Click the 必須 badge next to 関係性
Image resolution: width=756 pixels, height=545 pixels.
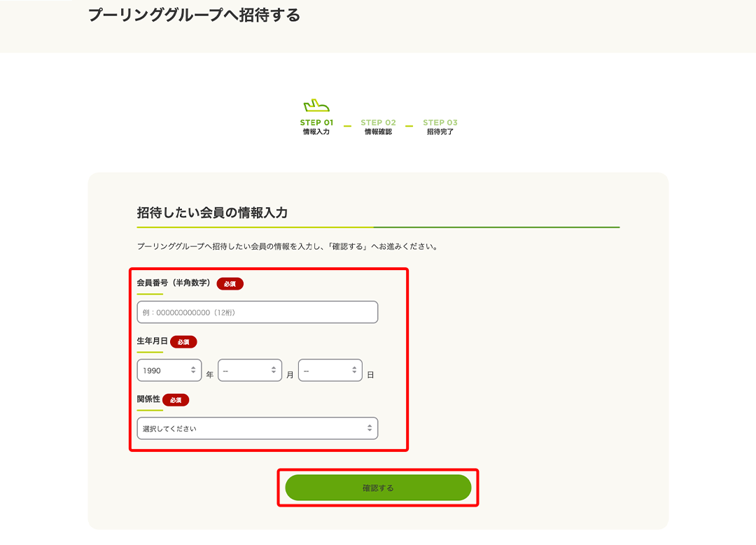[x=176, y=400]
